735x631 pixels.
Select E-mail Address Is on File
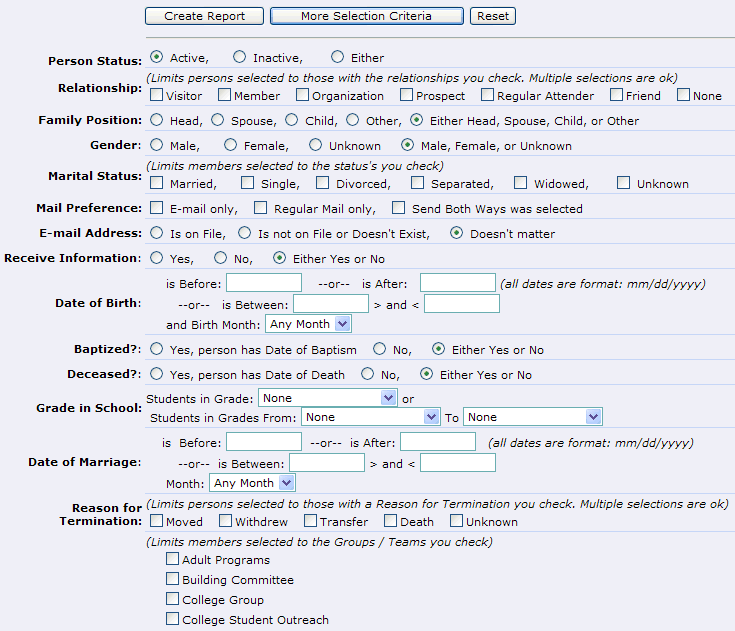click(156, 233)
